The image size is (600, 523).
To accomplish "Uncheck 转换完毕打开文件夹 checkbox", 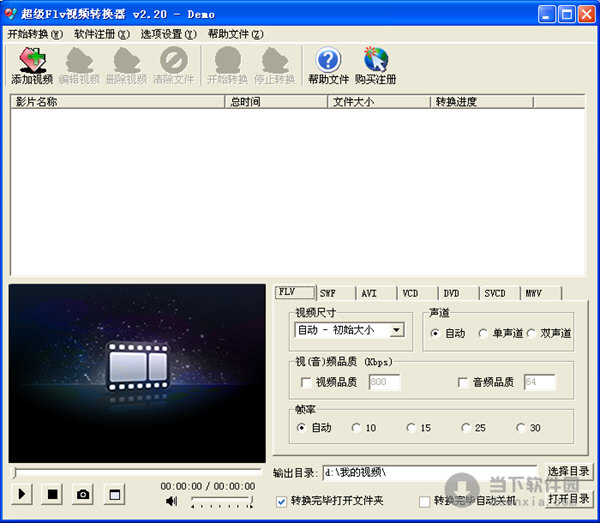I will pyautogui.click(x=281, y=501).
